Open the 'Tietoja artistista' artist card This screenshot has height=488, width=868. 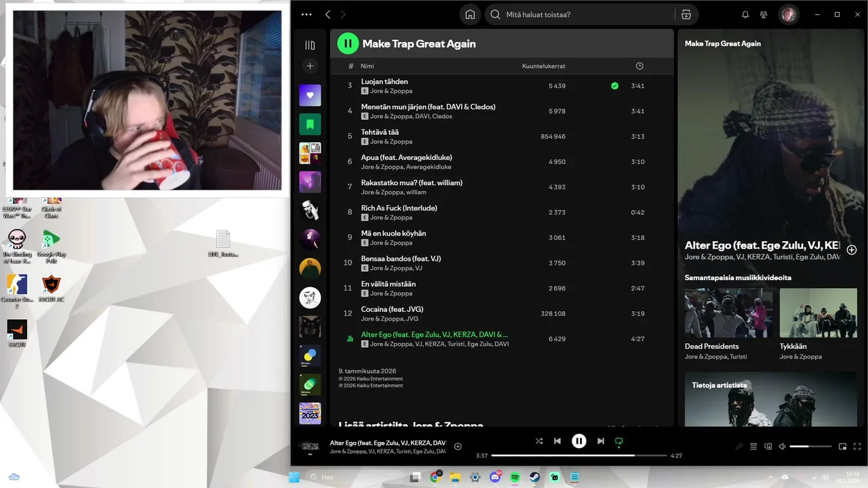[771, 399]
